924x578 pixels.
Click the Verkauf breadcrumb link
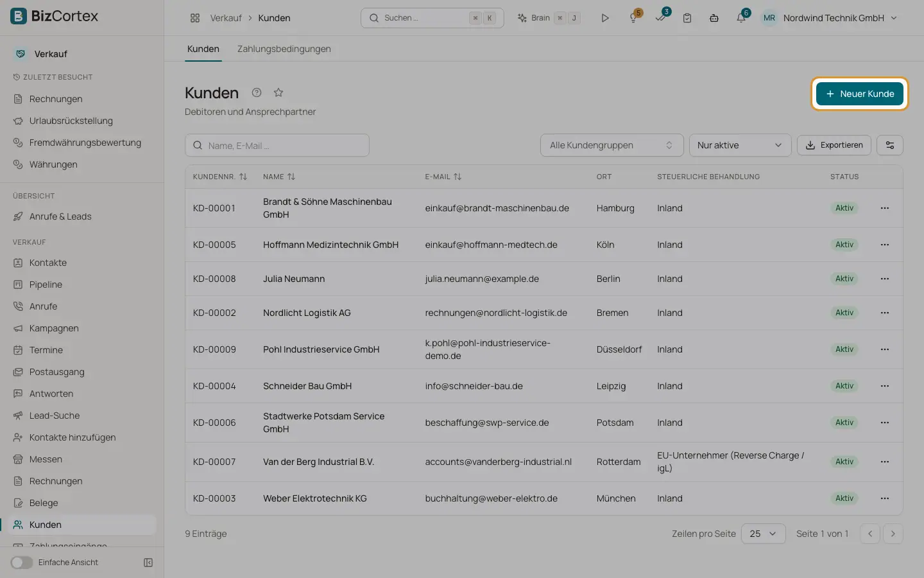click(x=226, y=18)
